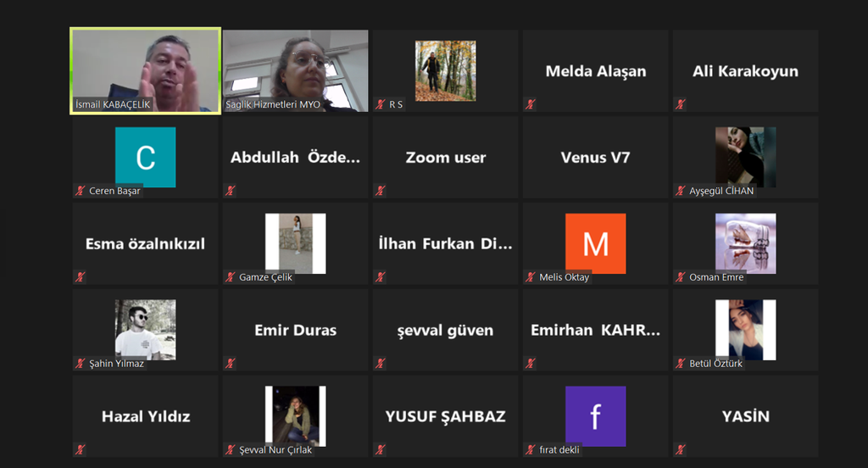Select the Emir Duras participant tile
The width and height of the screenshot is (868, 468).
[296, 330]
